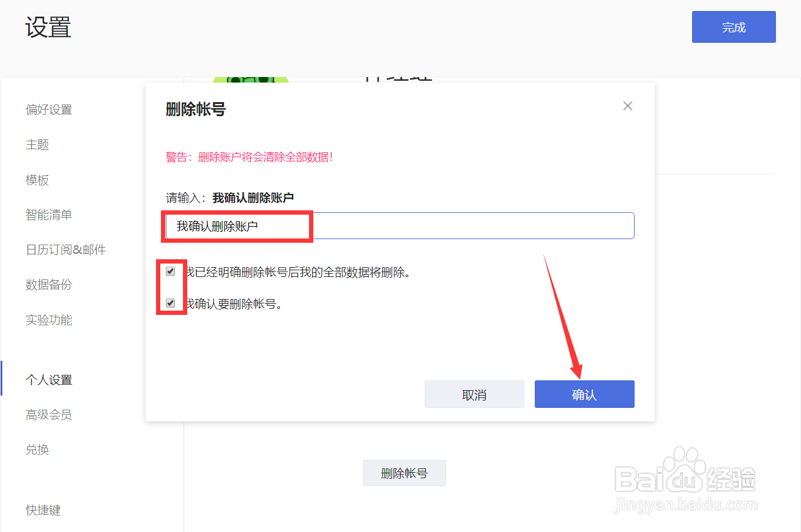This screenshot has width=801, height=532.
Task: Go to 兑换 section
Action: coord(37,450)
